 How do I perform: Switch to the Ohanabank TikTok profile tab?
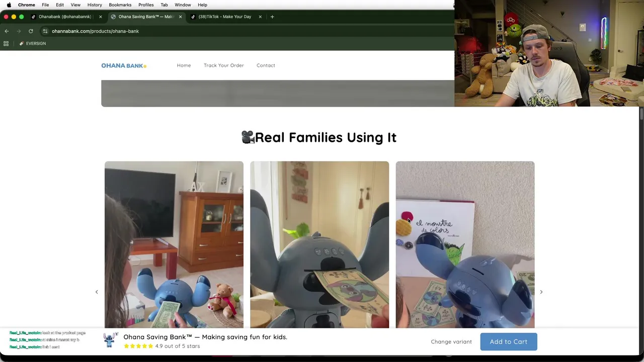[65, 17]
